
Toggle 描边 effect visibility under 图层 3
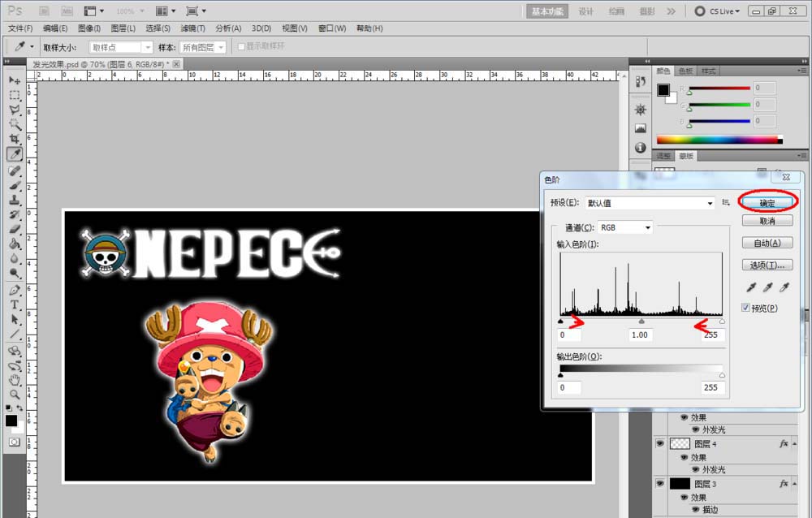pos(696,510)
